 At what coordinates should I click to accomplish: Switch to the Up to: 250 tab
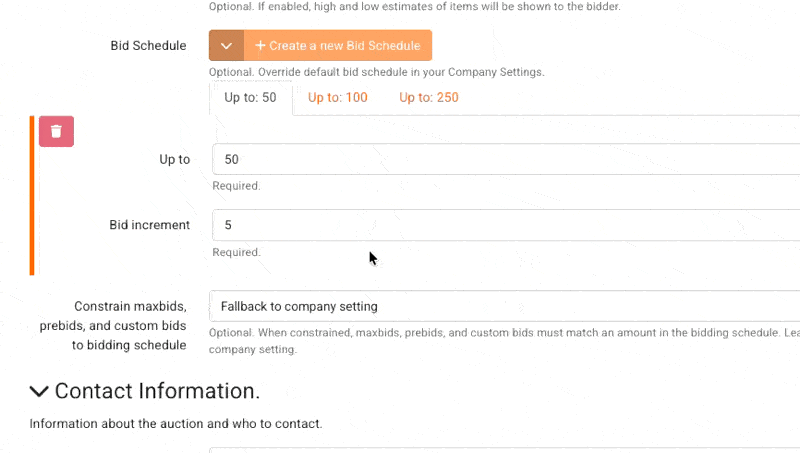(429, 97)
